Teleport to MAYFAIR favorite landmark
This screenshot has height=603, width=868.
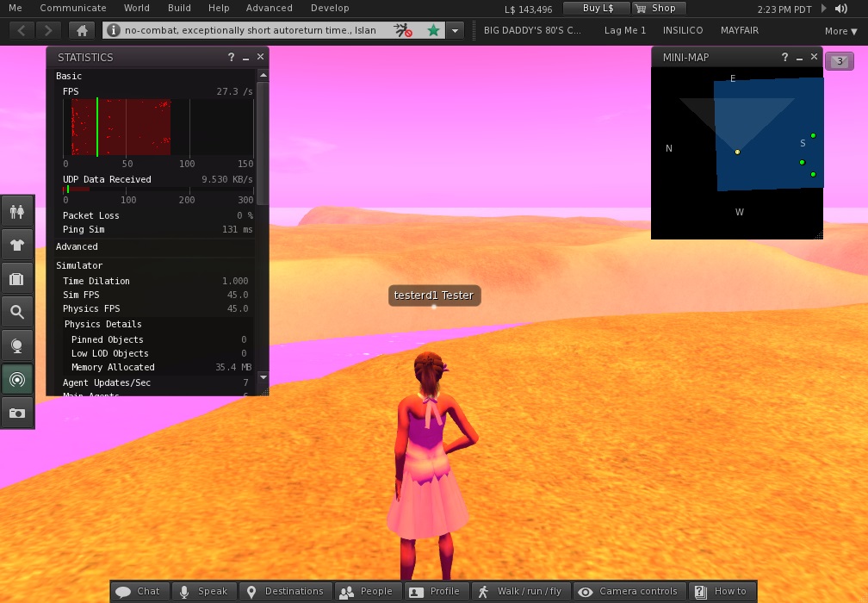[x=740, y=30]
